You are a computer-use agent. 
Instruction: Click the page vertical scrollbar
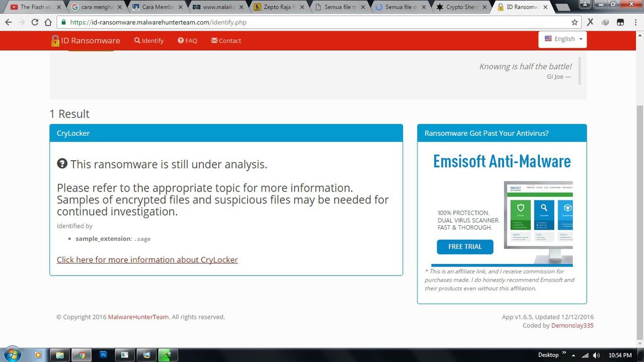639,221
